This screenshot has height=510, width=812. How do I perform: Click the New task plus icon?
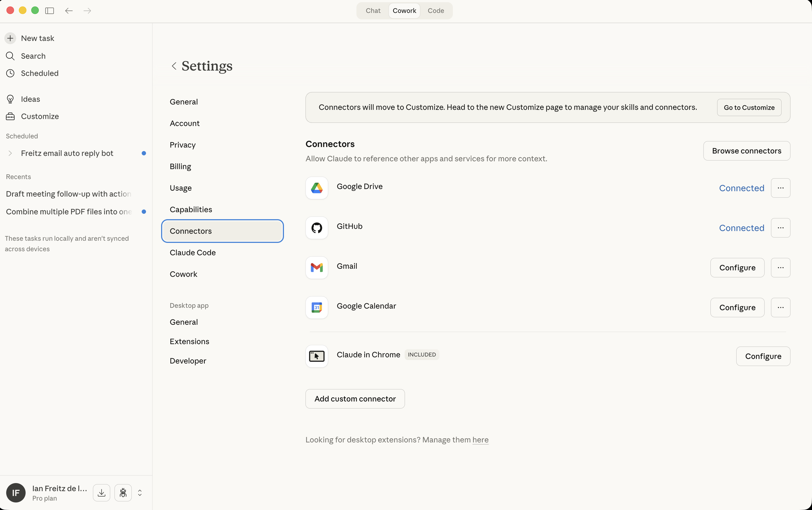click(10, 38)
